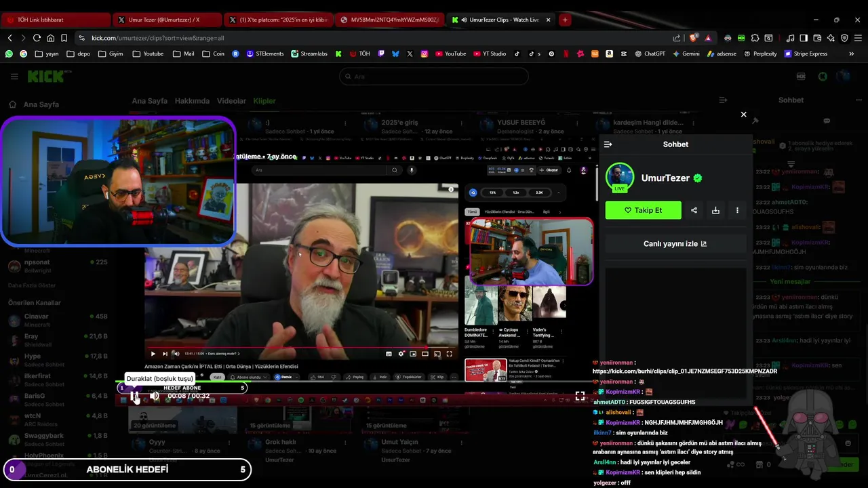
Task: Open YT Studio bookmark
Action: (x=489, y=54)
